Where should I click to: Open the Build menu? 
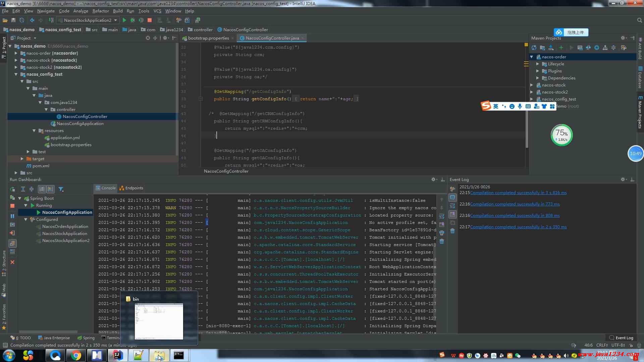pyautogui.click(x=118, y=11)
